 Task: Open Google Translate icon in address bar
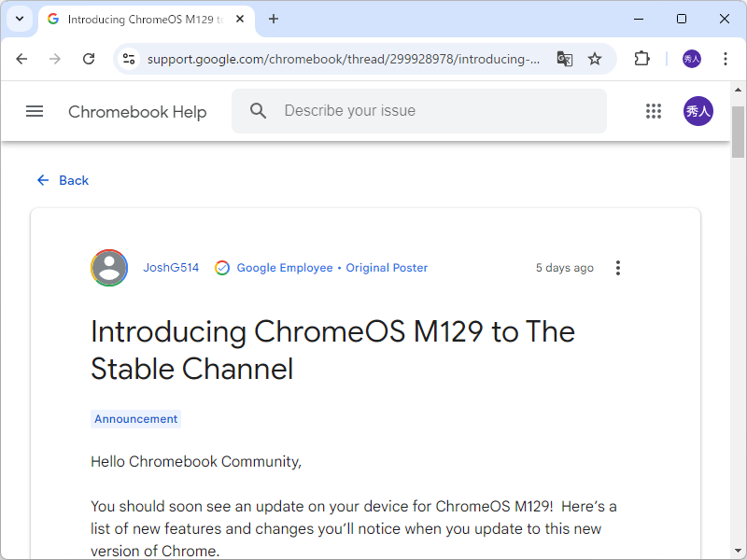point(564,58)
